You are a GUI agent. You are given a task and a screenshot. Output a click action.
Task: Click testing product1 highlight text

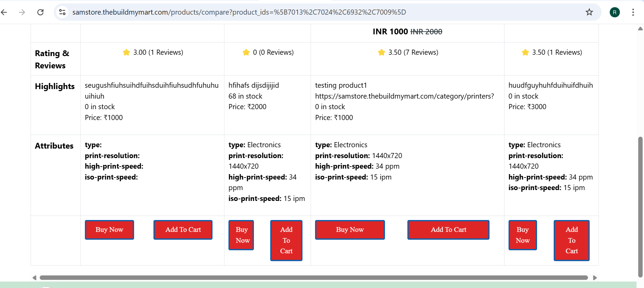[x=341, y=85]
